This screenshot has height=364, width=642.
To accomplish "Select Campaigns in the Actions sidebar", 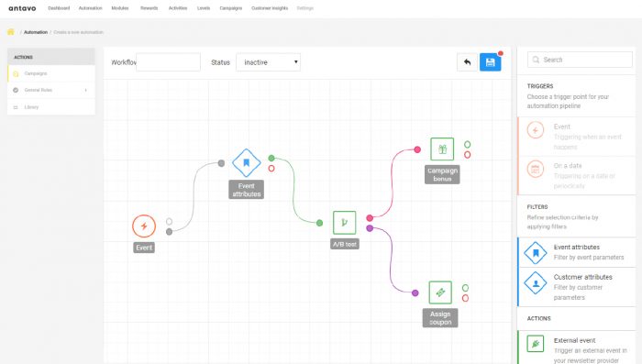I will [51, 73].
